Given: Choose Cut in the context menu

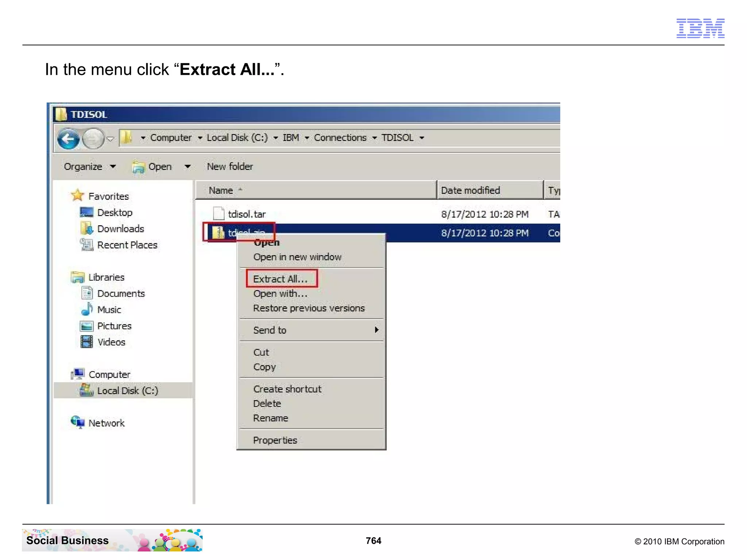Looking at the screenshot, I should click(261, 353).
